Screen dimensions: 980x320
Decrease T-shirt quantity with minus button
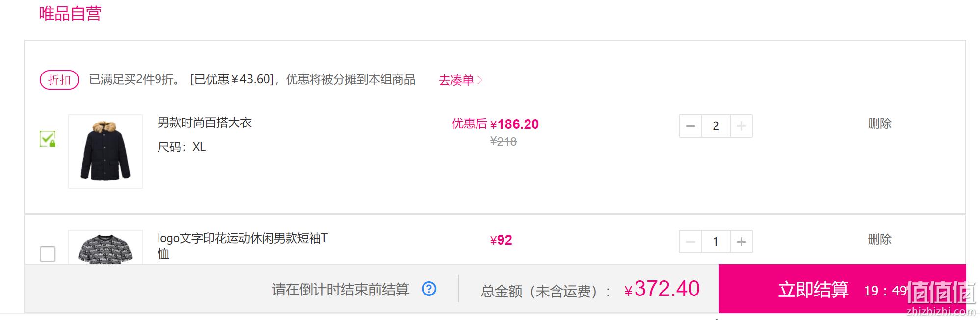coord(690,242)
